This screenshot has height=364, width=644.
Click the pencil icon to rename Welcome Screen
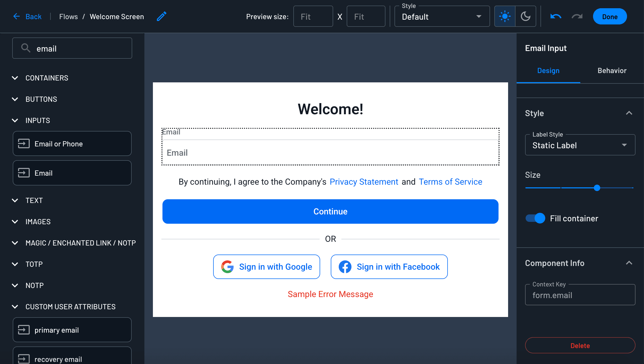tap(161, 16)
